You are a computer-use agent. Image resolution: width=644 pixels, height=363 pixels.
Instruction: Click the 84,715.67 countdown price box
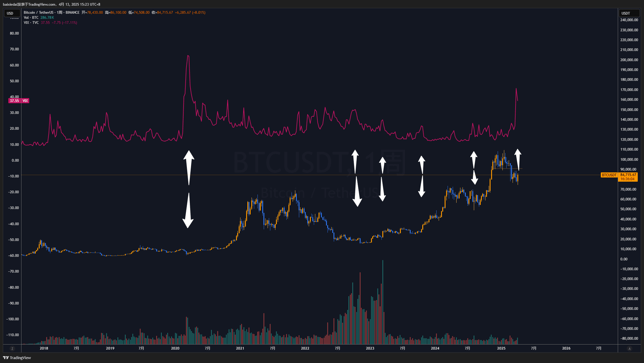(628, 177)
